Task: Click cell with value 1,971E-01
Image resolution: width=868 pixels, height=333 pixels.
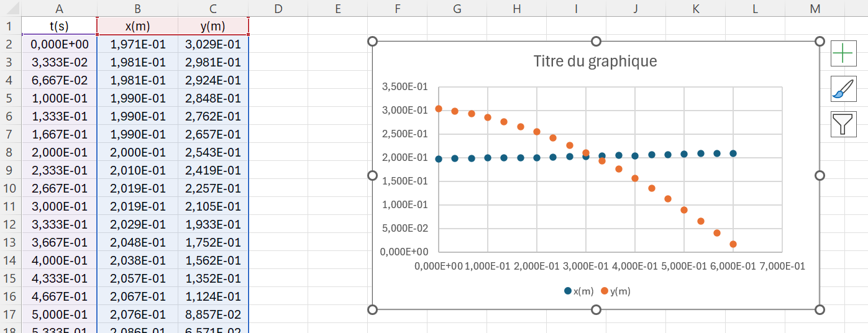Action: [x=137, y=44]
